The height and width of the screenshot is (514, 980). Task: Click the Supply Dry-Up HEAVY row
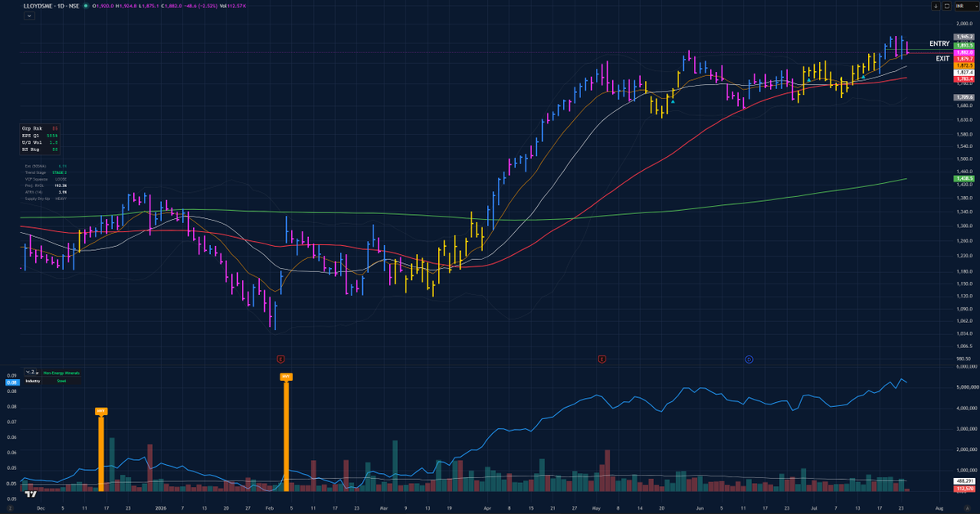(46, 199)
